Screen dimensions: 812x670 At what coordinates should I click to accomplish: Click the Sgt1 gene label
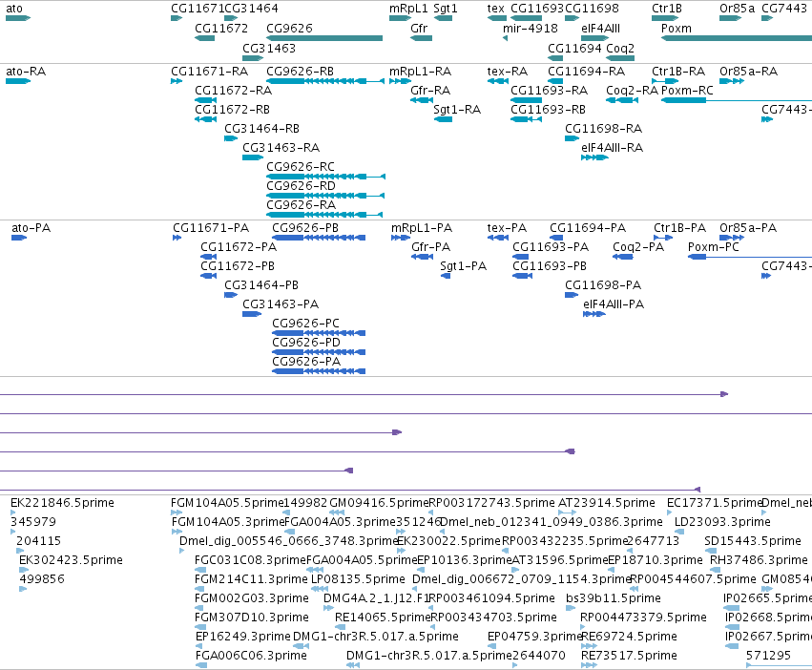tap(446, 9)
